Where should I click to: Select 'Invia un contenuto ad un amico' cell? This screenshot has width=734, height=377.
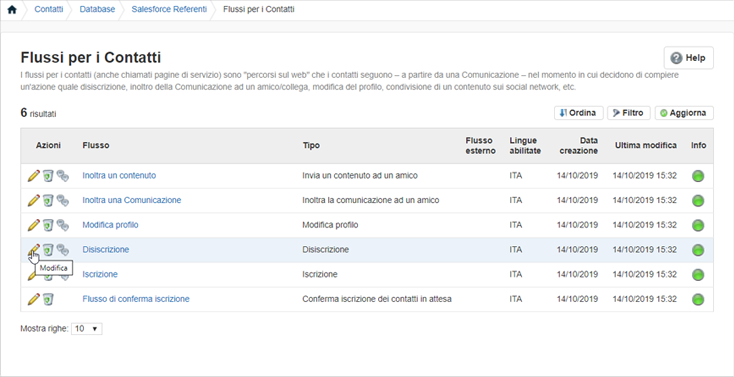click(360, 176)
